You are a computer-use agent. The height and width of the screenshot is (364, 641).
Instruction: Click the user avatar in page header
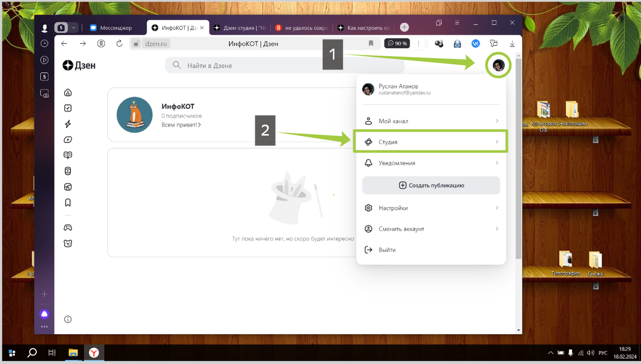[x=498, y=65]
